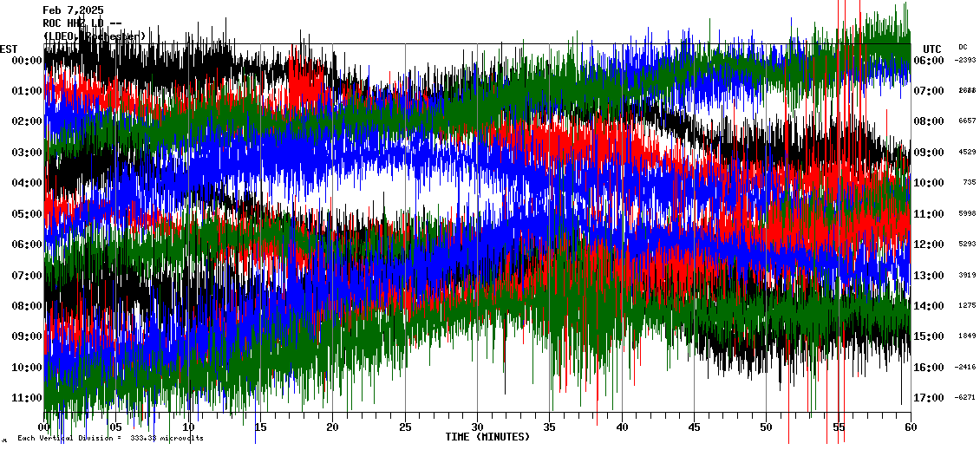Click the 14:00 UTC row label
980x450 pixels.
pyautogui.click(x=932, y=306)
